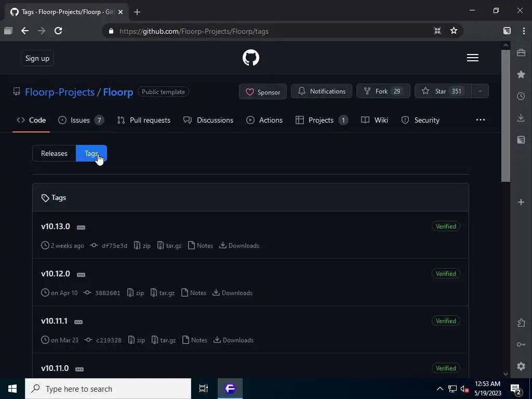This screenshot has width=532, height=399.
Task: Open the Star dropdown arrow
Action: (x=480, y=91)
